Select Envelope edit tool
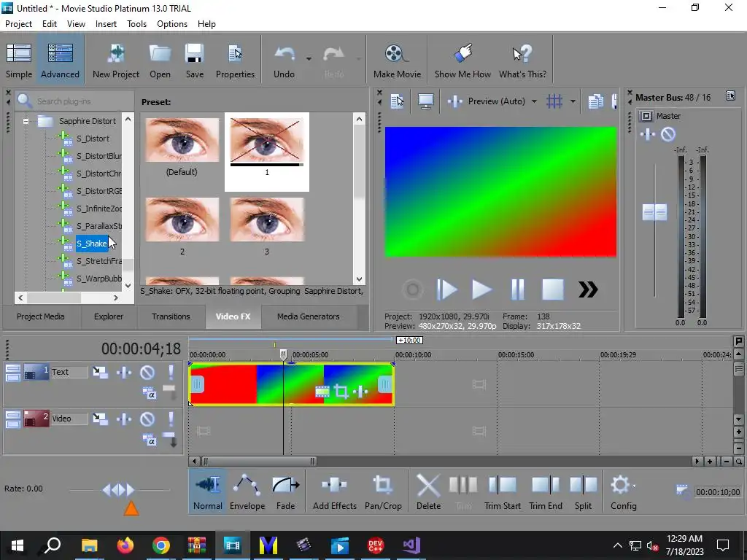Screen dimensions: 747x560 247,492
